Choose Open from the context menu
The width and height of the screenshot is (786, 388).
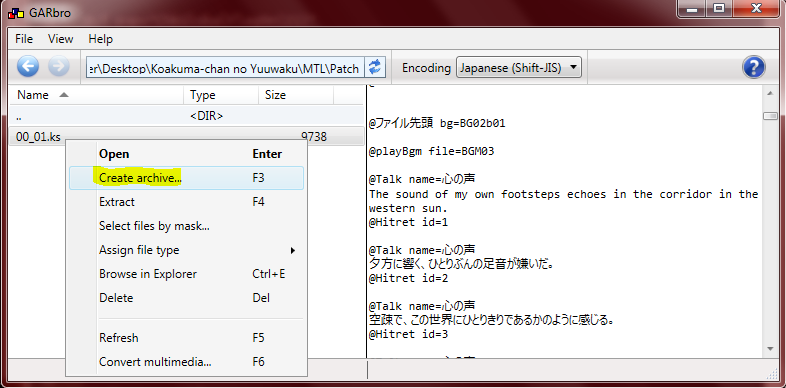[186, 154]
